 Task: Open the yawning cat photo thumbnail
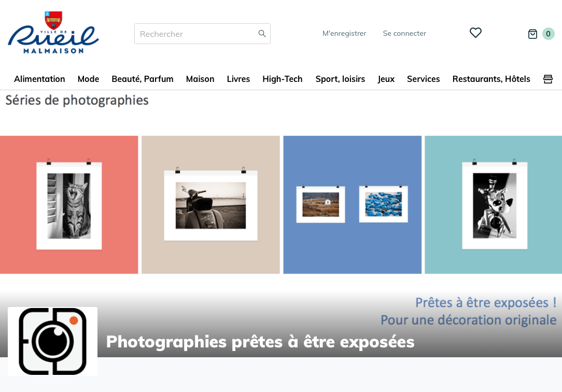(69, 205)
